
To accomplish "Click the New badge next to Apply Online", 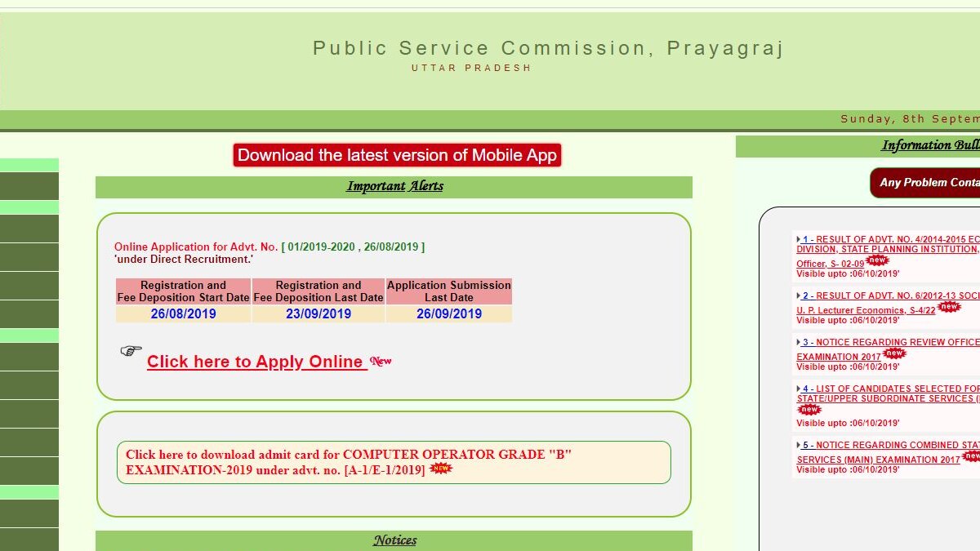I will click(381, 361).
